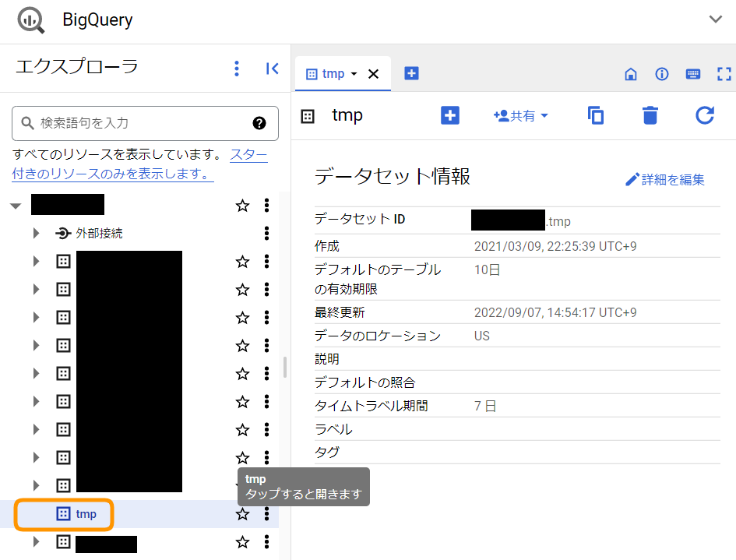Click creation date 2021/03/09 value
The image size is (736, 560).
tap(555, 246)
